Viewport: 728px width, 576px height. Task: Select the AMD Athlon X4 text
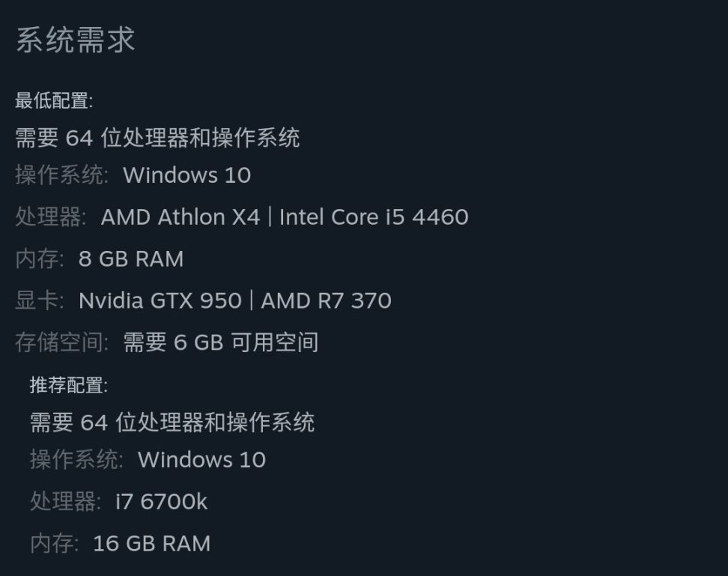(180, 217)
